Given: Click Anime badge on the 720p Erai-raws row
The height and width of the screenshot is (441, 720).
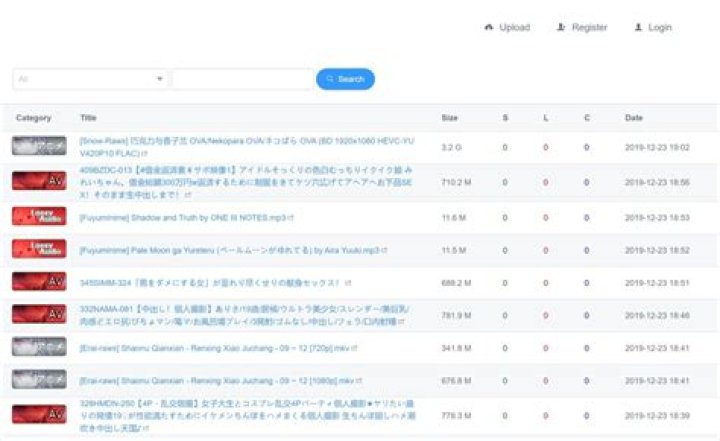Looking at the screenshot, I should pos(39,347).
